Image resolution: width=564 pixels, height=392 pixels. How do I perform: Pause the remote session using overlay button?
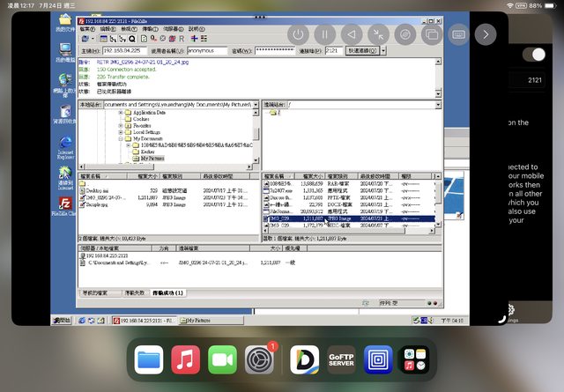point(326,34)
